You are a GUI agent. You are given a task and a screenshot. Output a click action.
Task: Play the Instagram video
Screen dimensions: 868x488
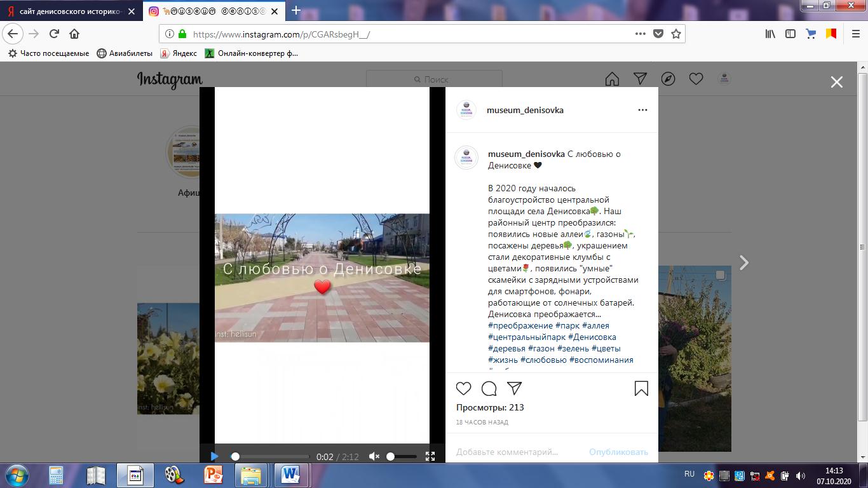point(214,456)
